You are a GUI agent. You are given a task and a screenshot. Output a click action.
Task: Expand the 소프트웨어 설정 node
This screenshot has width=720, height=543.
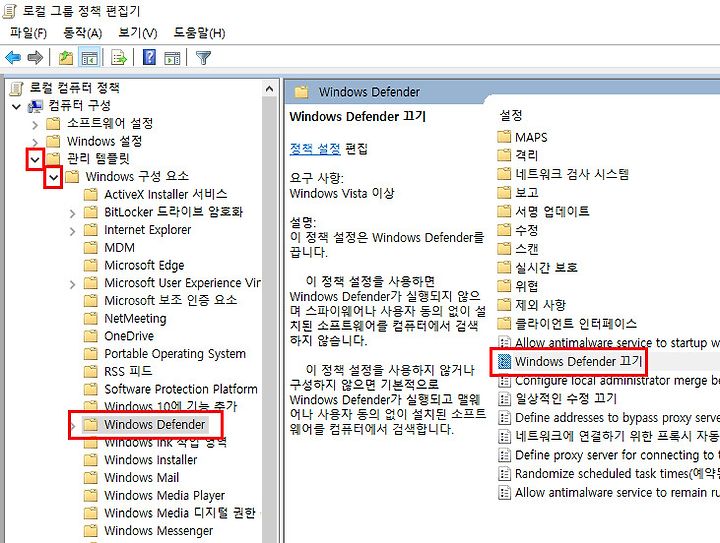point(35,124)
